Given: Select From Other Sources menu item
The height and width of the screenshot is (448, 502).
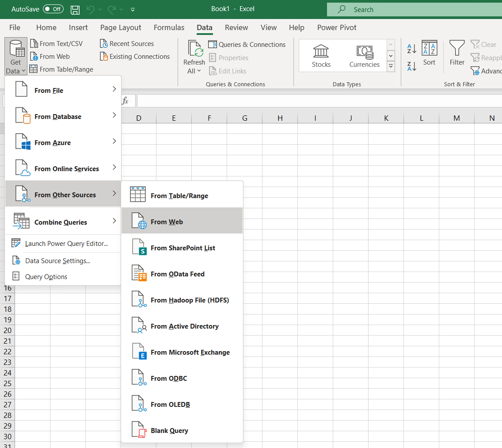Looking at the screenshot, I should (63, 195).
